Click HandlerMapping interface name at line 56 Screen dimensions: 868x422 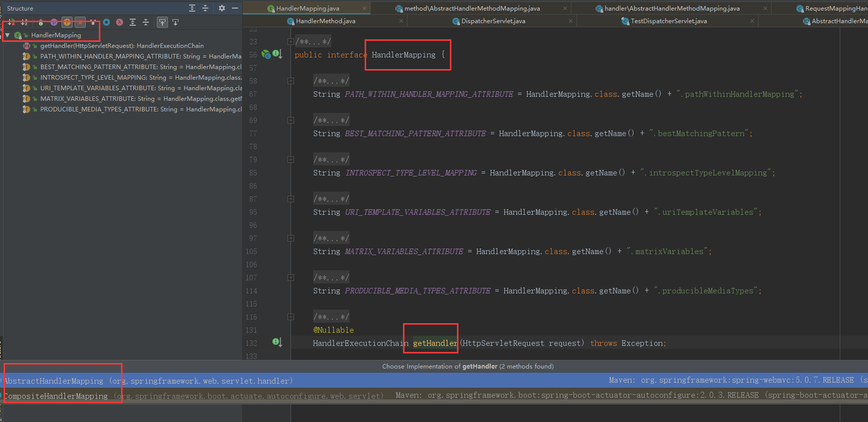coord(403,55)
